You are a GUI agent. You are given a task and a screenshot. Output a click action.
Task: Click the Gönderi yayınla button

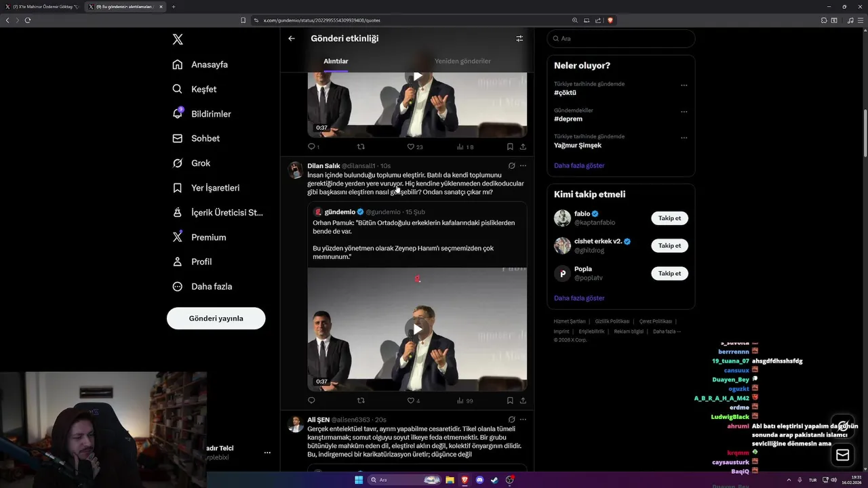(216, 319)
